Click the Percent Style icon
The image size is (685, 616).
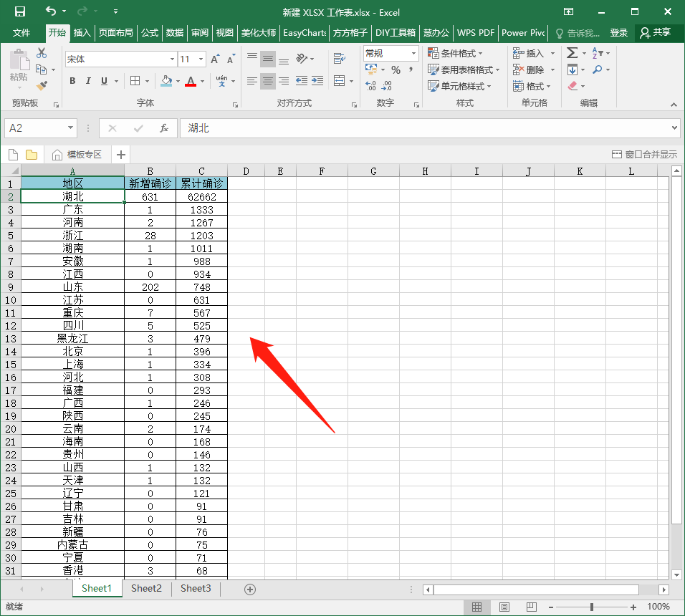(396, 70)
